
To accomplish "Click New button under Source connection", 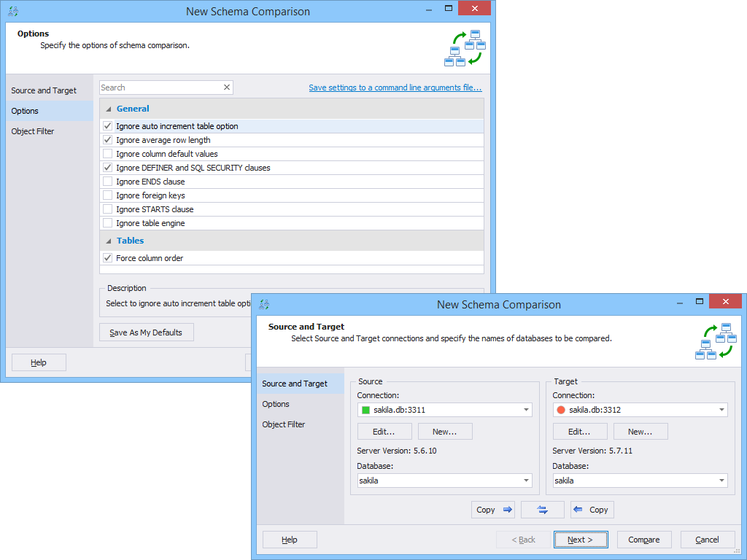I will click(x=445, y=432).
